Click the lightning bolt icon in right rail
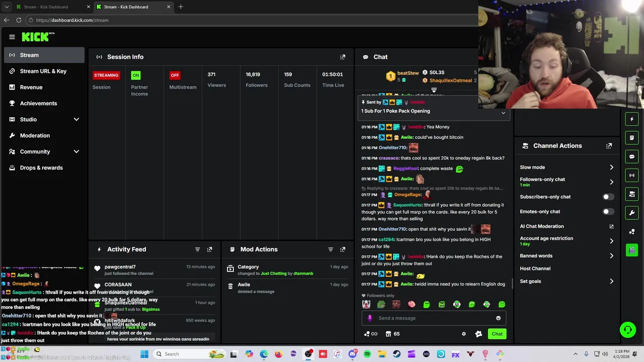 [632, 119]
